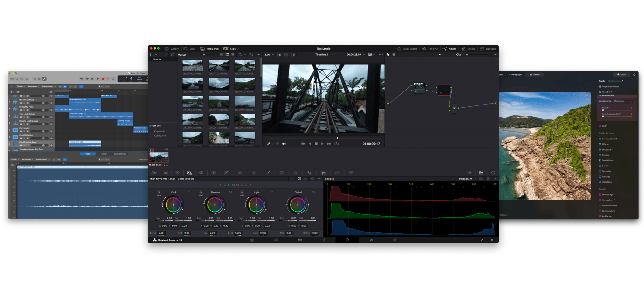
Task: Click the True Love Strings track icon
Action: pos(15,116)
